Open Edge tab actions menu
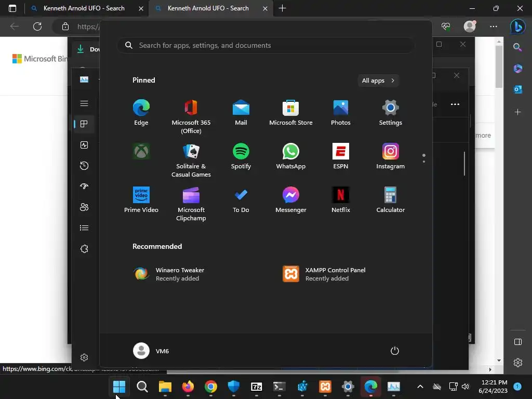This screenshot has height=399, width=532. click(12, 8)
